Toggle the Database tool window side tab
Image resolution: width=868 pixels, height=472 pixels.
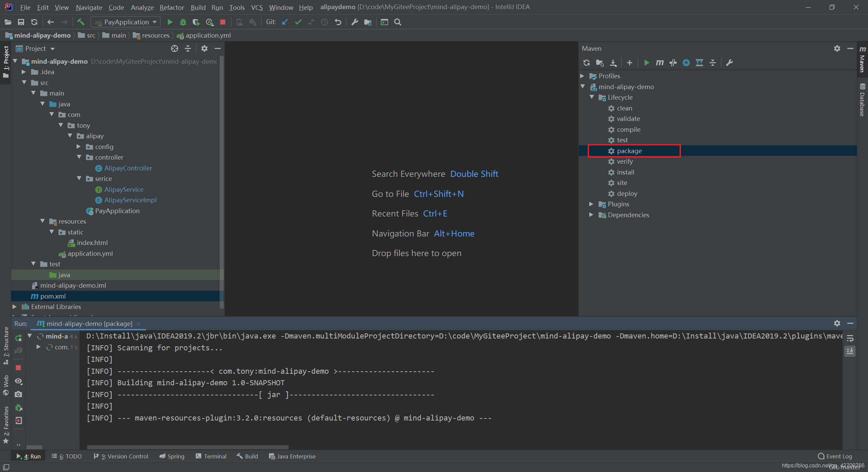(863, 100)
